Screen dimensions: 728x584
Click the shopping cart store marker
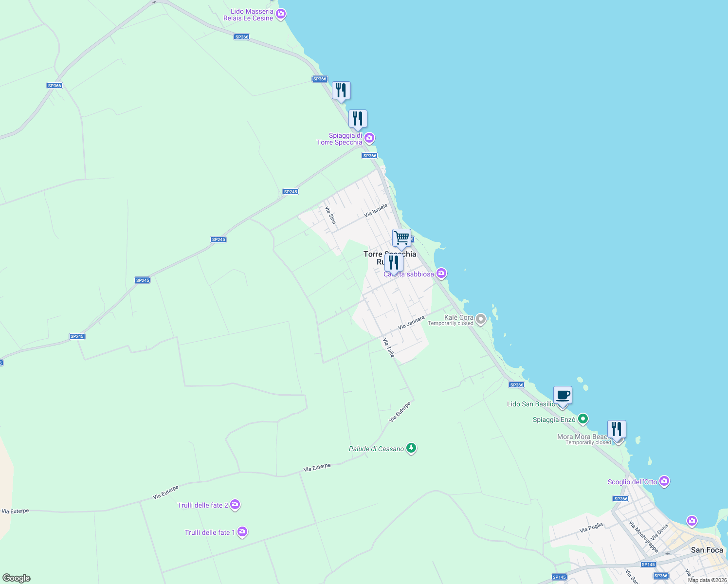[401, 238]
